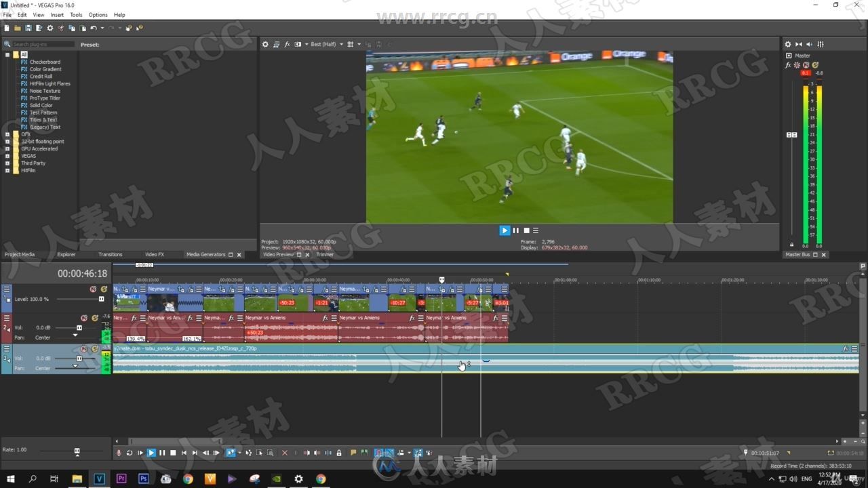Open video preview properties gear icon
This screenshot has height=488, width=868.
coord(265,44)
